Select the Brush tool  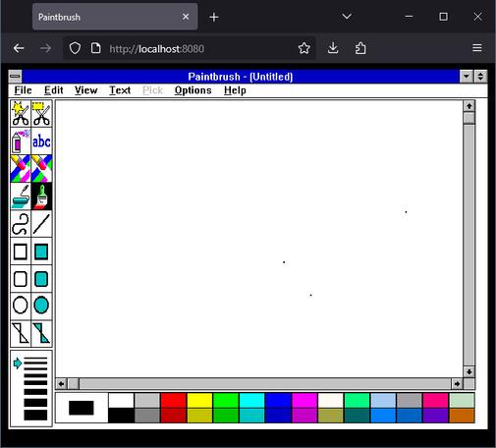[41, 196]
